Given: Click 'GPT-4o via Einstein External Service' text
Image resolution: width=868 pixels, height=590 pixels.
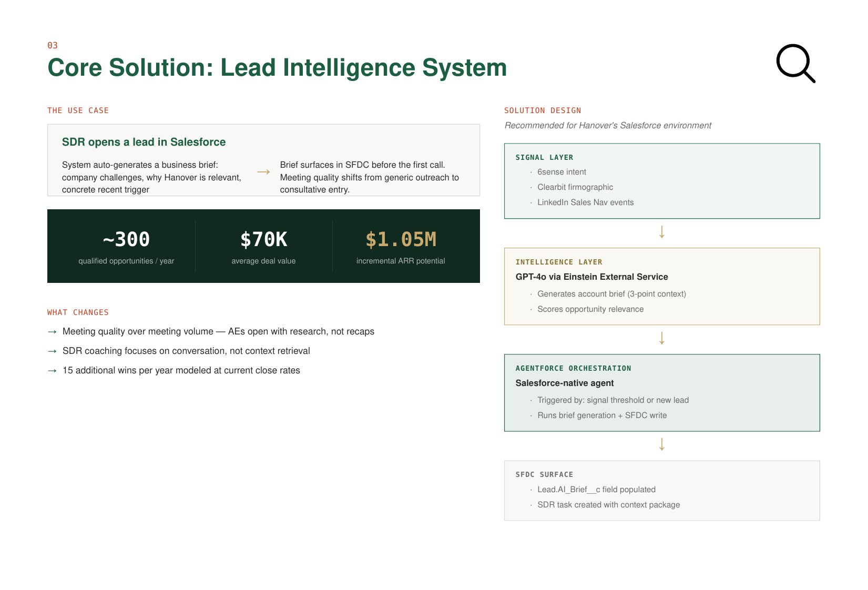Looking at the screenshot, I should [x=591, y=277].
